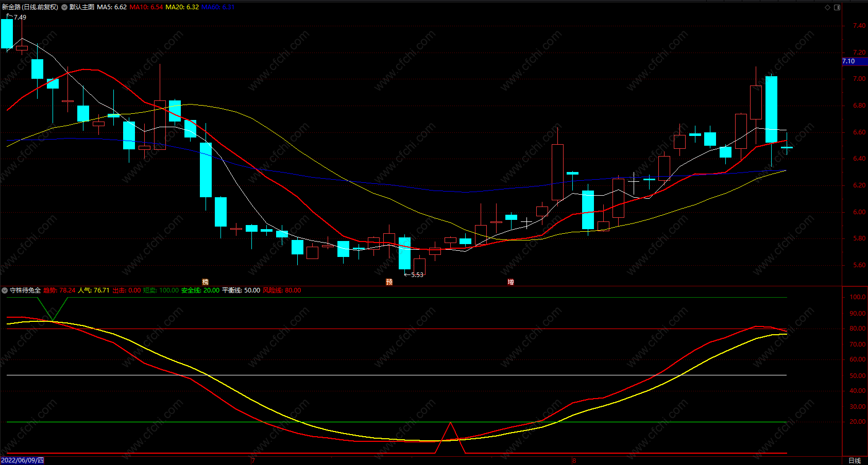The width and height of the screenshot is (868, 465).
Task: Click the 20.00 indicator axis label
Action: click(x=858, y=422)
